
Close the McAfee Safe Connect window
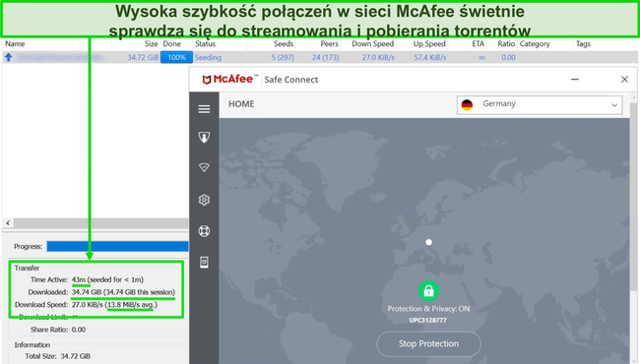point(624,79)
